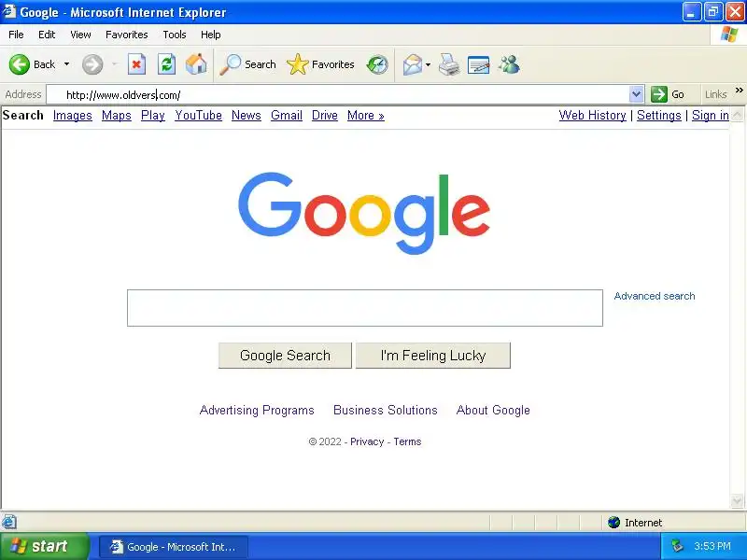The width and height of the screenshot is (747, 560).
Task: Open the Settings link
Action: 659,115
